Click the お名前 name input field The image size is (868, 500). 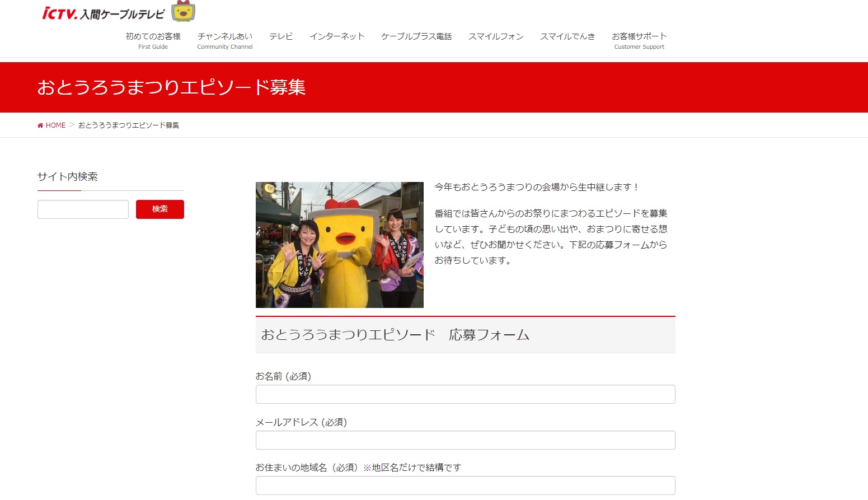click(465, 394)
